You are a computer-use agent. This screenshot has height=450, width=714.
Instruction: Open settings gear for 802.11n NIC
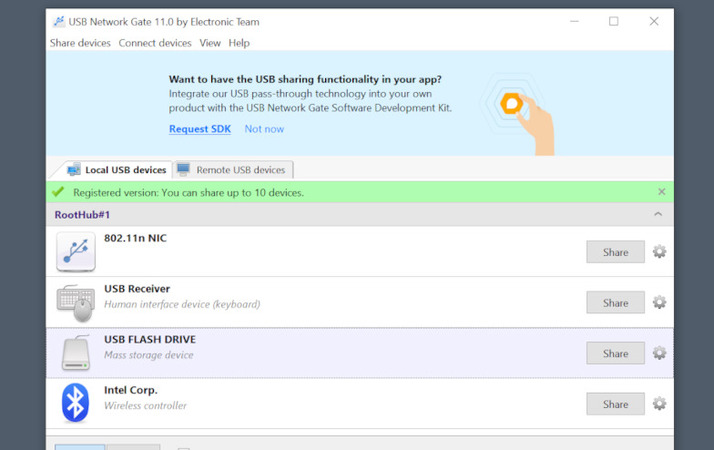pos(659,251)
